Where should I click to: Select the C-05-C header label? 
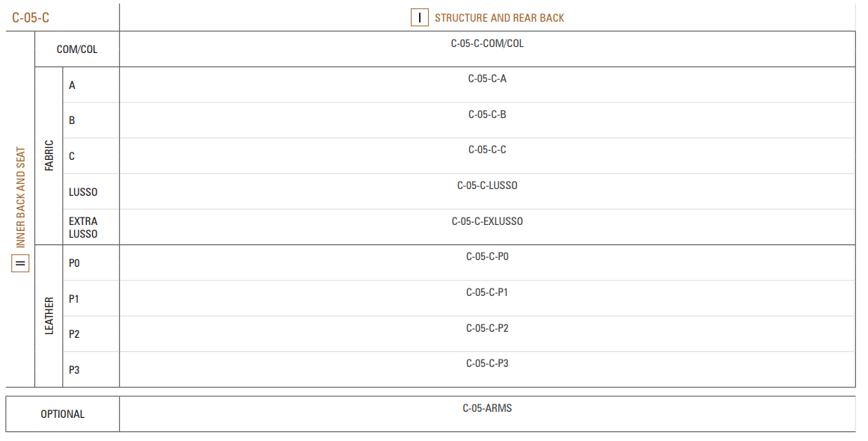pos(31,18)
